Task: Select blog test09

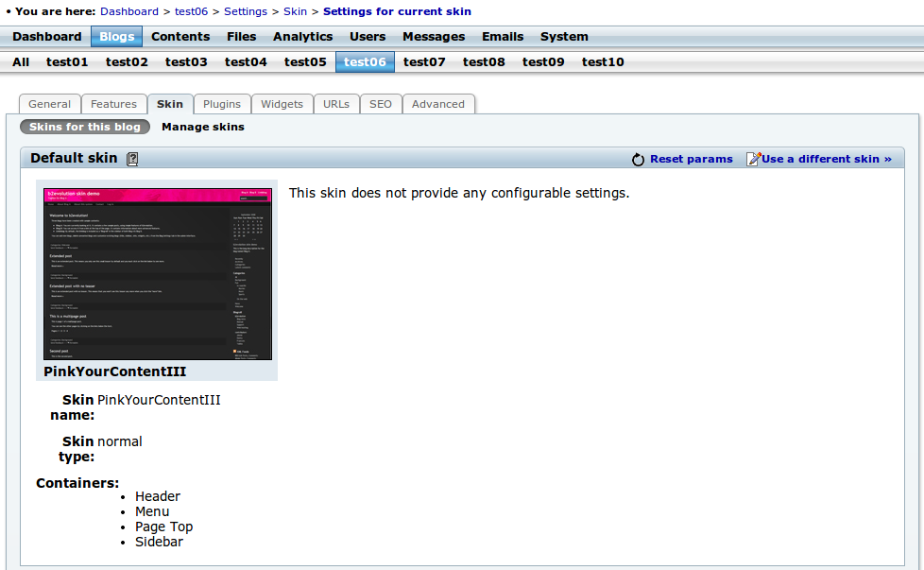Action: (x=543, y=61)
